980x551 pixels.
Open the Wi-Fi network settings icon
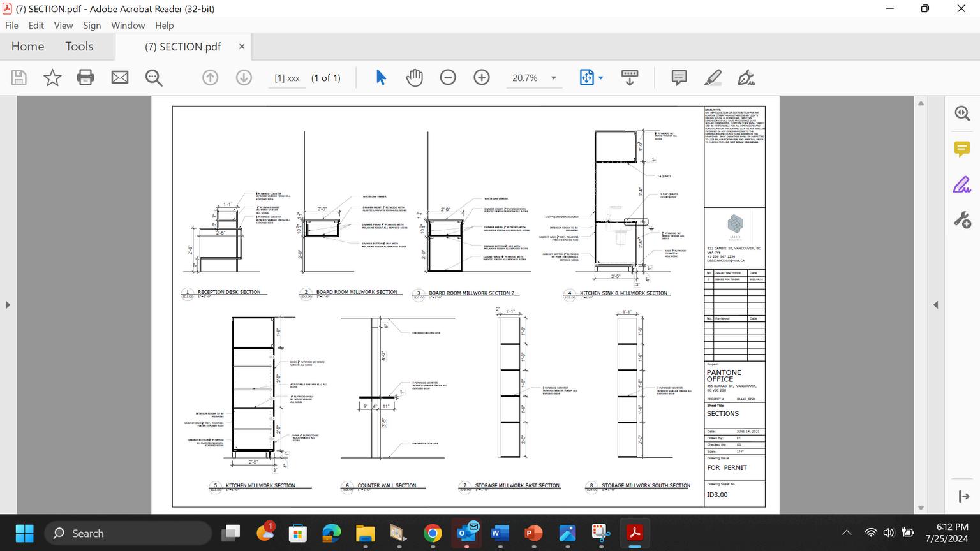tap(871, 533)
